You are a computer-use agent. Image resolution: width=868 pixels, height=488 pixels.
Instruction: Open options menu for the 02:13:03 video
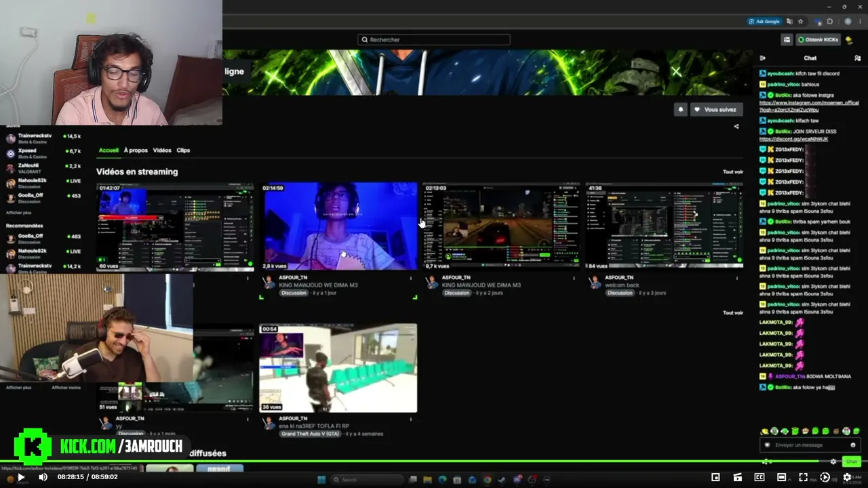point(574,278)
